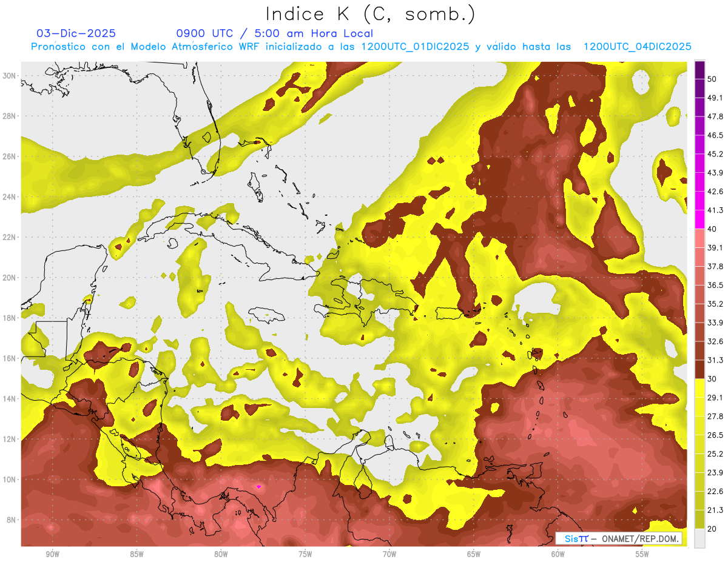Click the colorbar value 33.9

click(715, 323)
